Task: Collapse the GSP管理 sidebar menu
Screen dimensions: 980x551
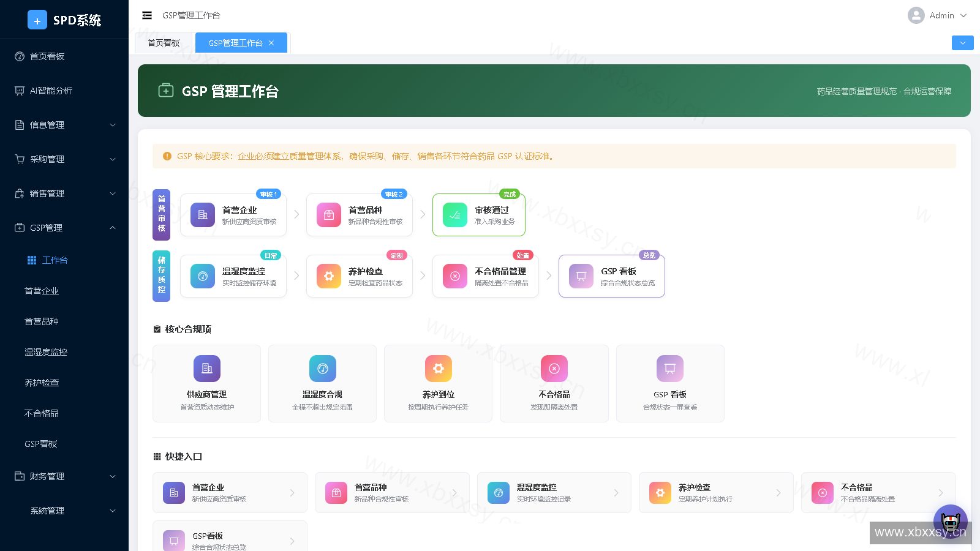Action: [64, 228]
